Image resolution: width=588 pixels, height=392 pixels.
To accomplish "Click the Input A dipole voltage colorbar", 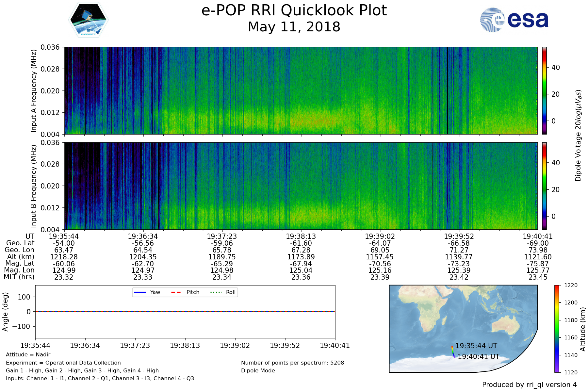I will [x=544, y=90].
